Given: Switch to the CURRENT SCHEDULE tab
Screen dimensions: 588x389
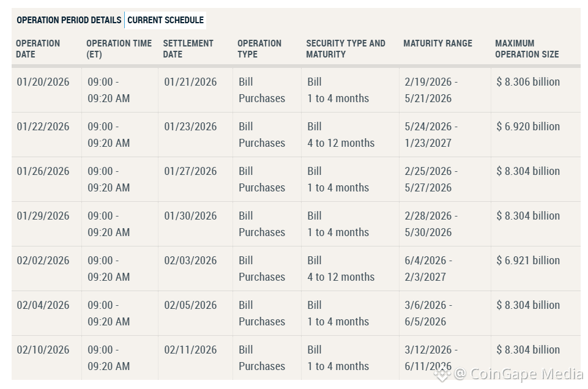Looking at the screenshot, I should [x=165, y=20].
